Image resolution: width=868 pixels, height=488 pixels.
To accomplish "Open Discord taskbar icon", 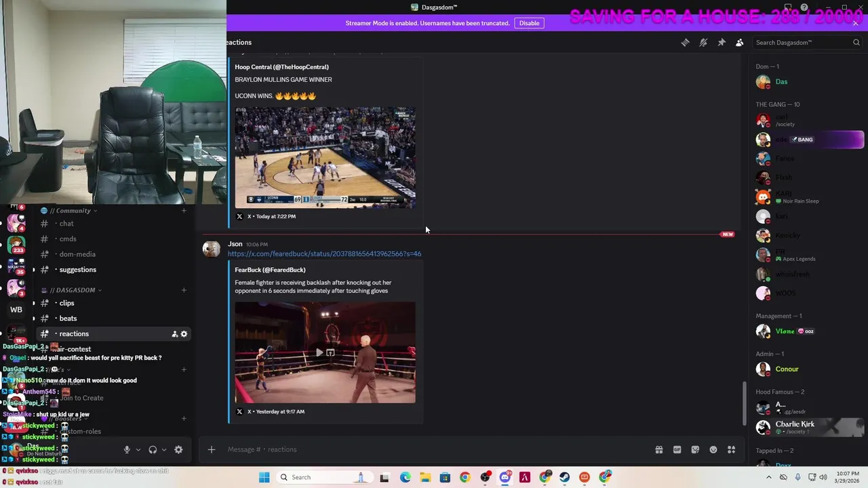I will (x=505, y=477).
